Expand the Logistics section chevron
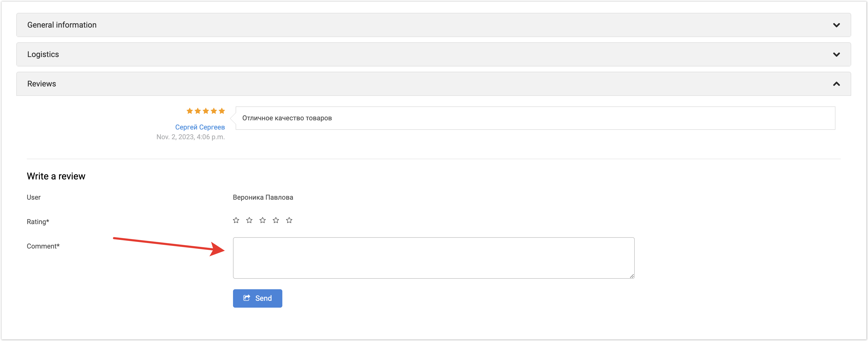The width and height of the screenshot is (868, 341). [x=836, y=55]
